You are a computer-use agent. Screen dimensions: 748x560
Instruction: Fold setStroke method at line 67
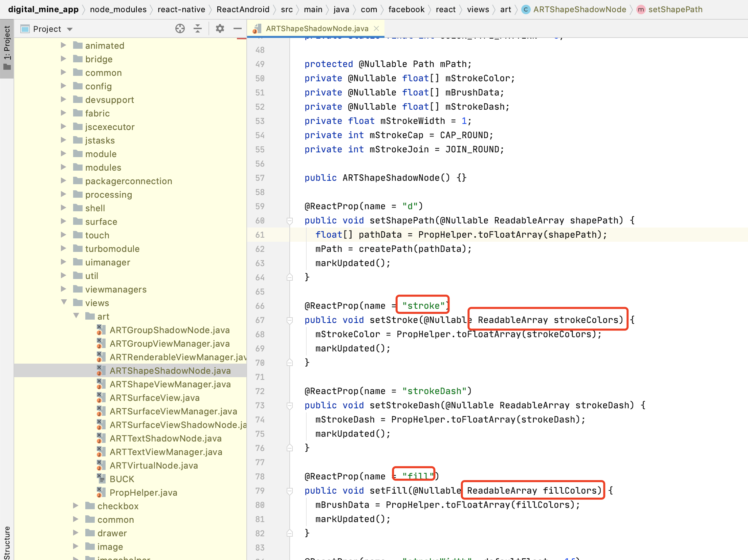290,320
